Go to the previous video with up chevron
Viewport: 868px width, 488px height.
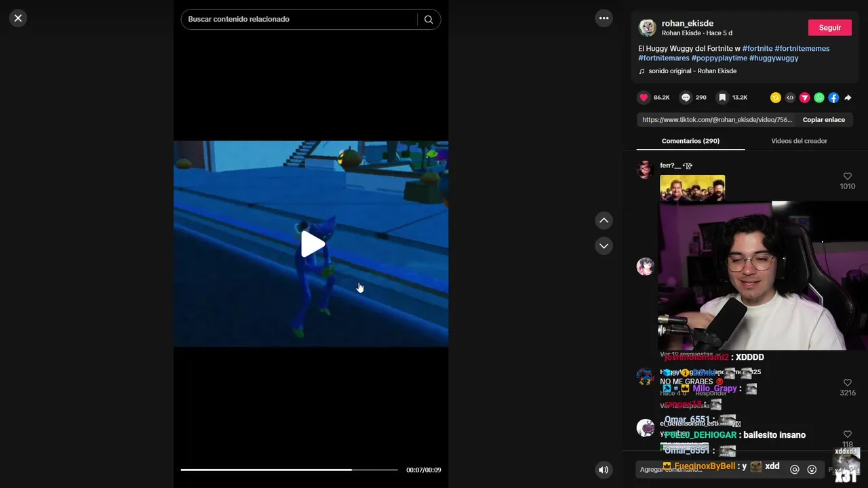point(604,220)
